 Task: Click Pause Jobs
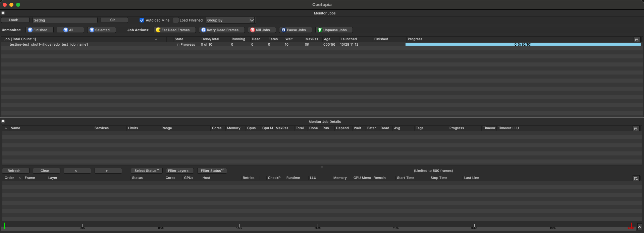296,30
